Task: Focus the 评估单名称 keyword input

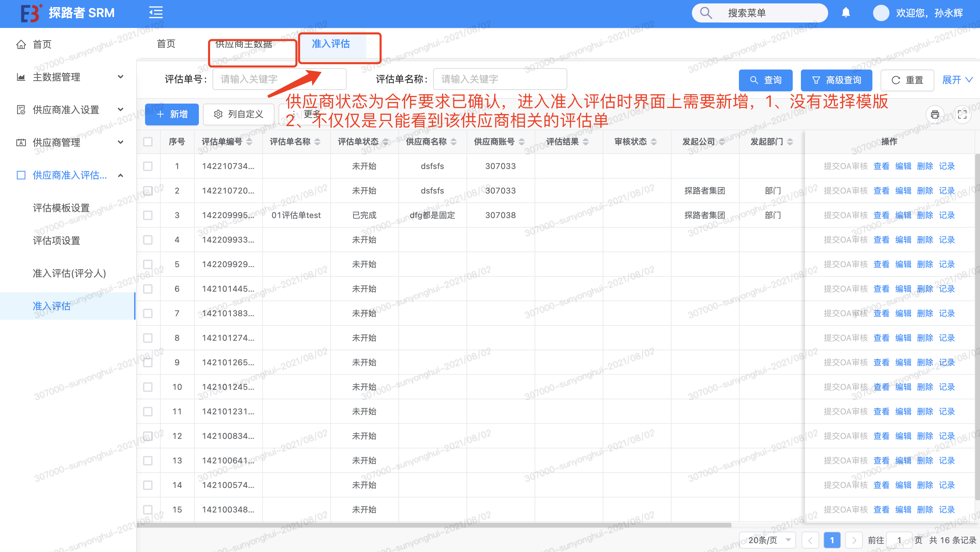Action: point(500,79)
